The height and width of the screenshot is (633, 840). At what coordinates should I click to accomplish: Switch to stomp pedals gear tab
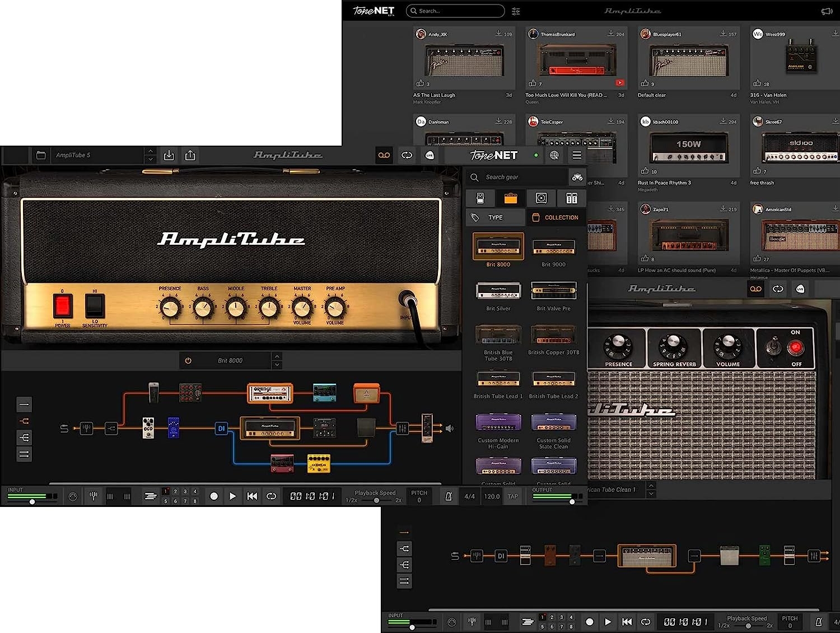point(480,198)
